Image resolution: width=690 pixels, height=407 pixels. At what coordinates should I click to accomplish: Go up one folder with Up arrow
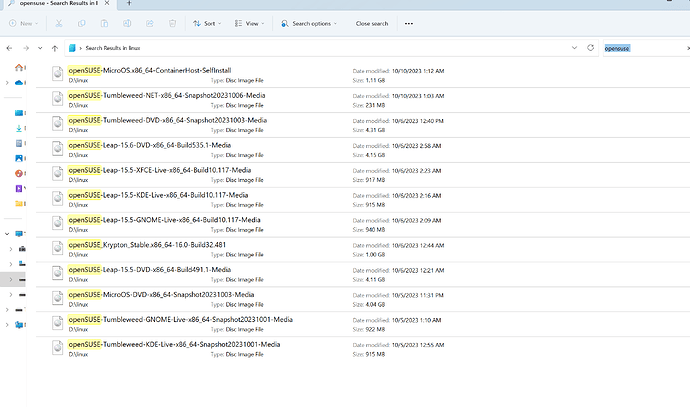coord(54,47)
